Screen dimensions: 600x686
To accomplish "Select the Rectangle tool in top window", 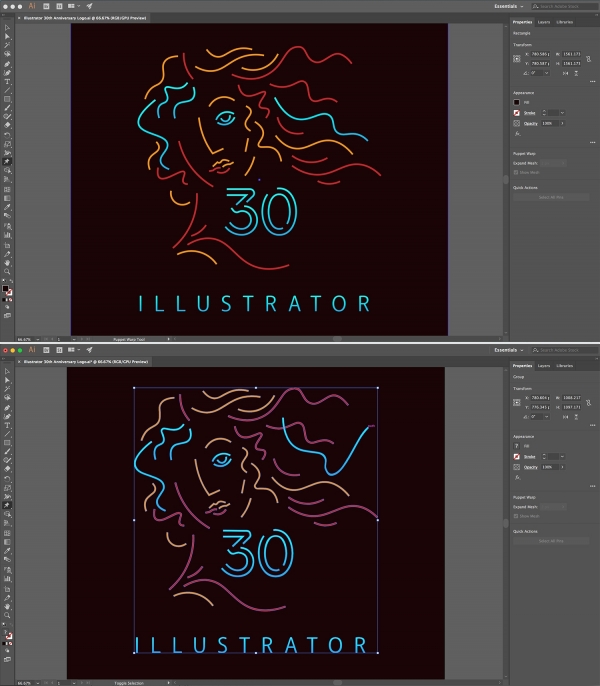I will point(7,99).
